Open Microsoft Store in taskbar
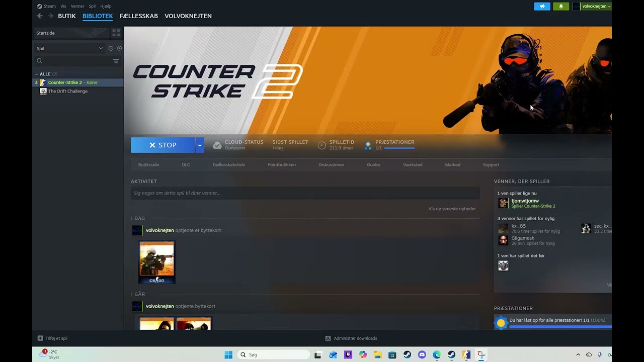The height and width of the screenshot is (362, 644). 392,355
